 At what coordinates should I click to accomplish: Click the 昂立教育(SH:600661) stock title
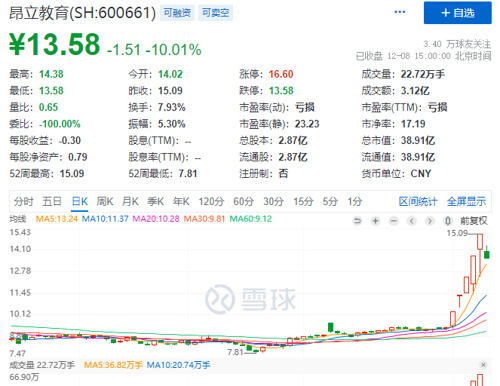[x=82, y=13]
